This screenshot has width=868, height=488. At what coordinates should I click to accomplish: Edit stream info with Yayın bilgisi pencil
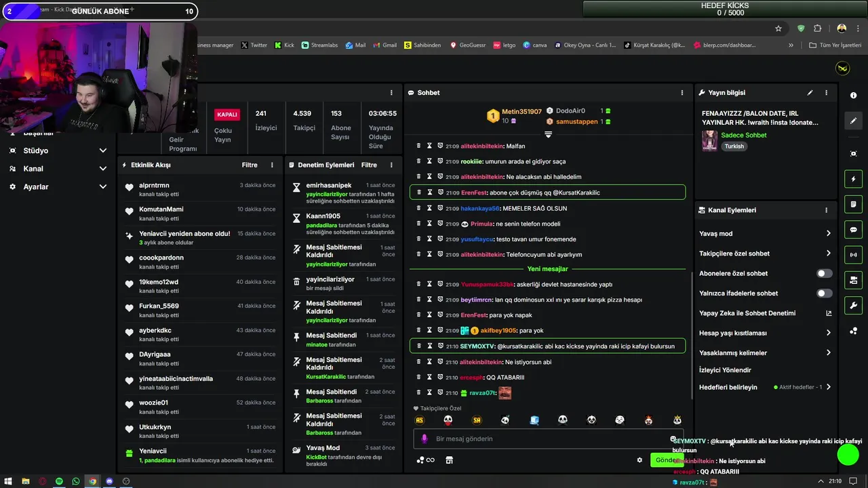(810, 92)
